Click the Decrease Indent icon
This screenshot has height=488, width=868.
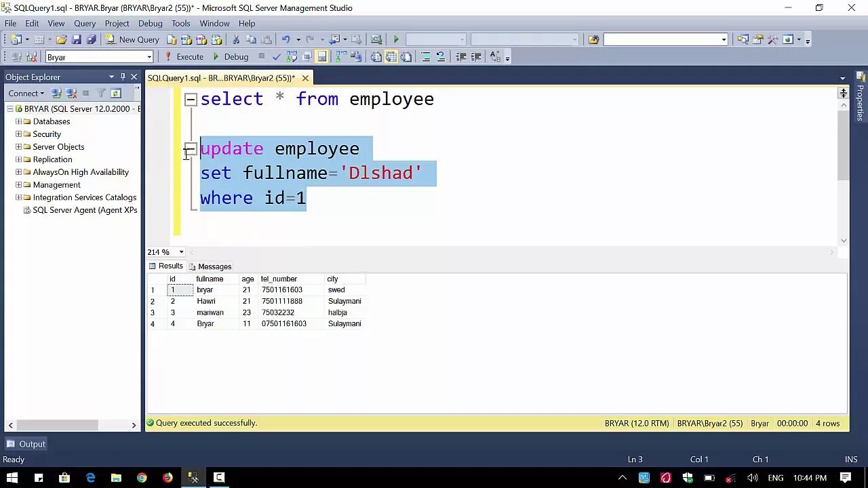coord(460,57)
